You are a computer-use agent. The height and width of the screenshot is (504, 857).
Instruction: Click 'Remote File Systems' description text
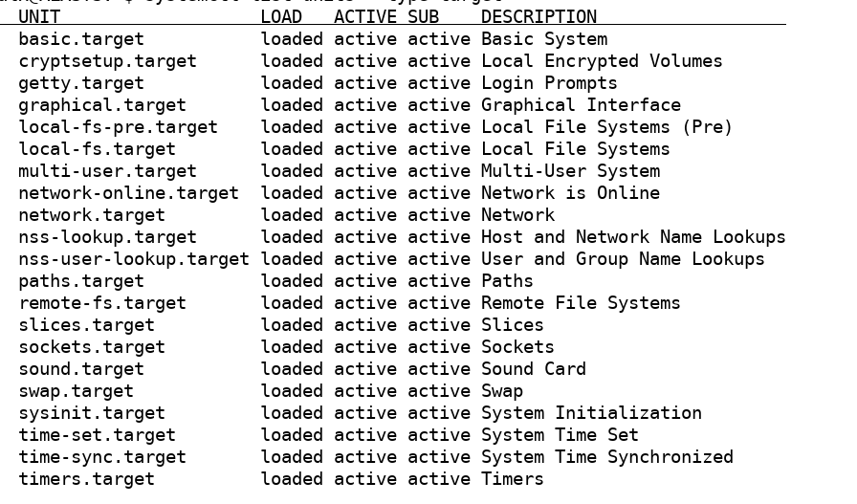[x=581, y=303]
